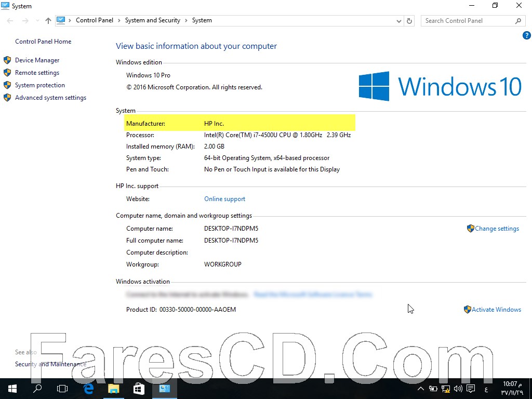Open recent locations dropdown arrow
The height and width of the screenshot is (399, 532).
pyautogui.click(x=37, y=21)
